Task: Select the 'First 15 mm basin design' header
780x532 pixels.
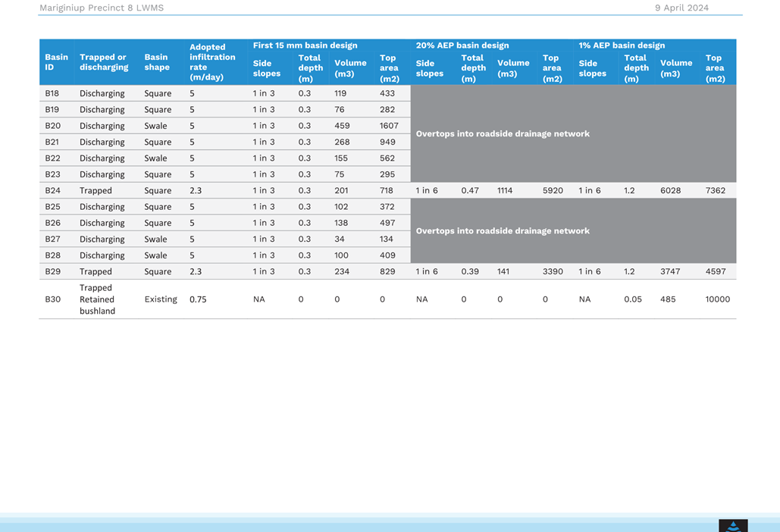Action: [x=305, y=45]
